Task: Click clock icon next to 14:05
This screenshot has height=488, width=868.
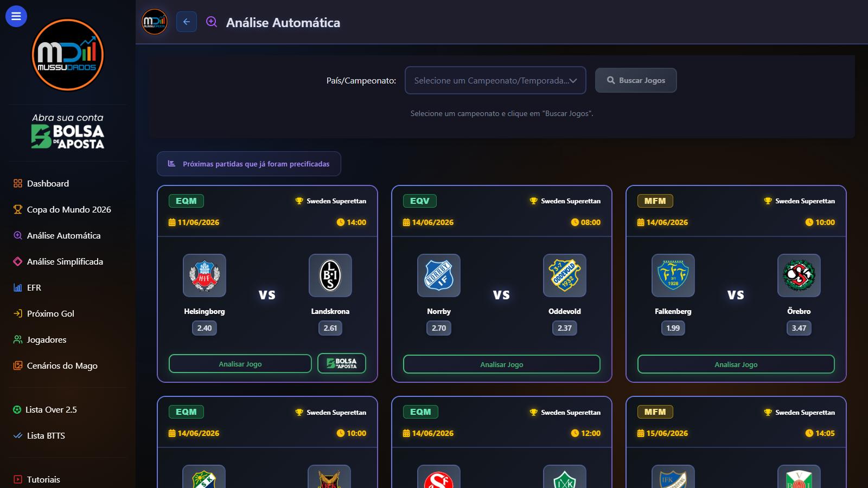Action: tap(809, 433)
